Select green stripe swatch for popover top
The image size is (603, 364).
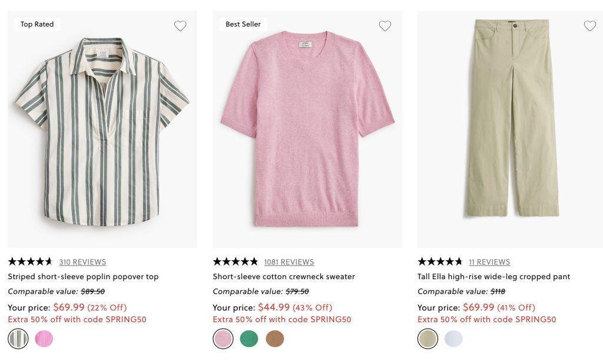[18, 339]
